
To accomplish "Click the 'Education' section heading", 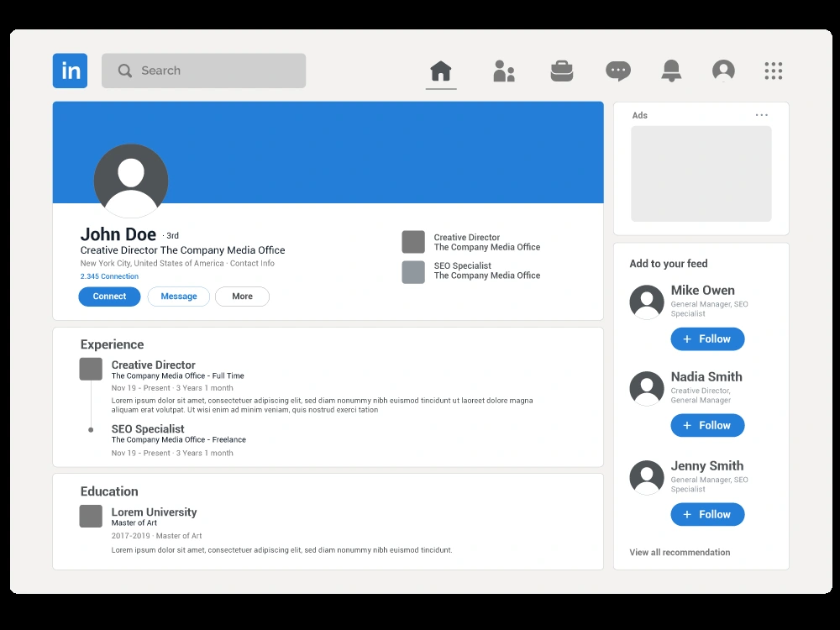I will point(109,491).
